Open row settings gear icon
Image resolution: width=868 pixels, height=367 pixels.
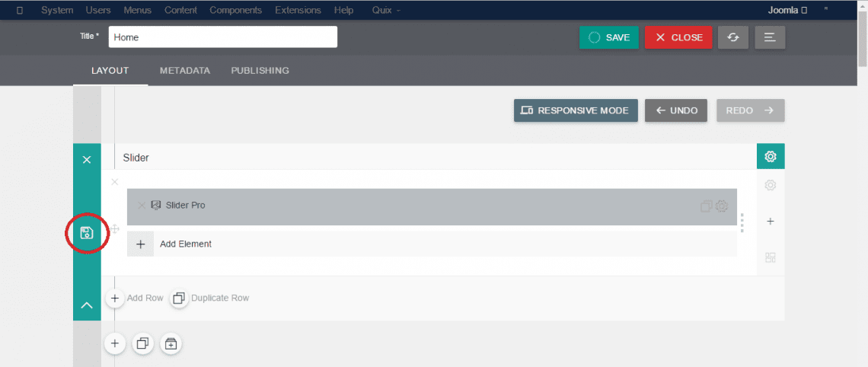[x=770, y=185]
